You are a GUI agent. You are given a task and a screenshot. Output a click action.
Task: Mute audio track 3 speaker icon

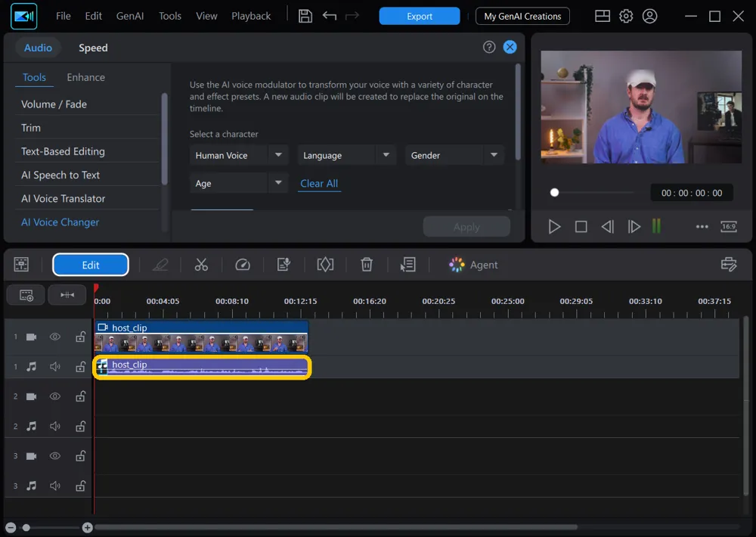click(55, 486)
